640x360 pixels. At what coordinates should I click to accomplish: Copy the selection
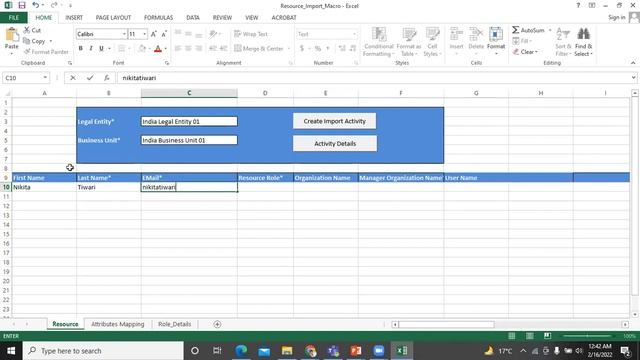(34, 41)
